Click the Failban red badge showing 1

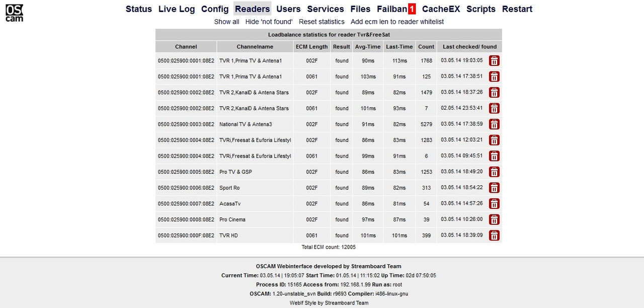point(412,9)
